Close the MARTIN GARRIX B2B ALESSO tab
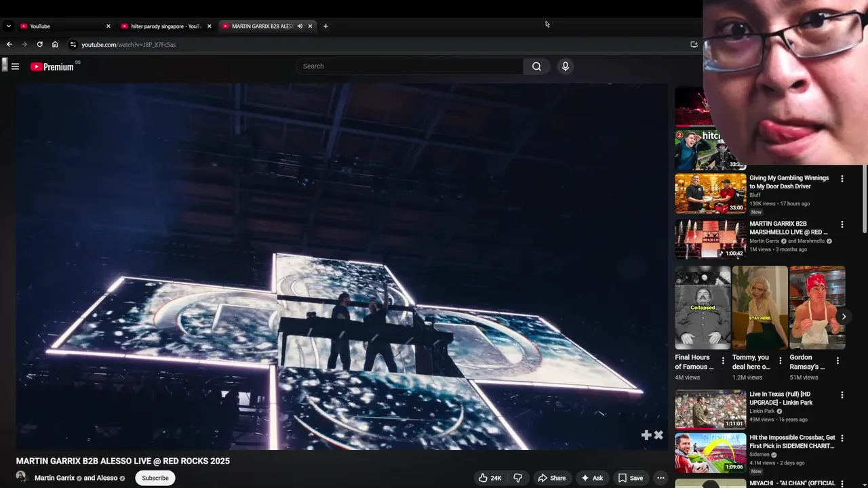The width and height of the screenshot is (868, 488). click(310, 26)
